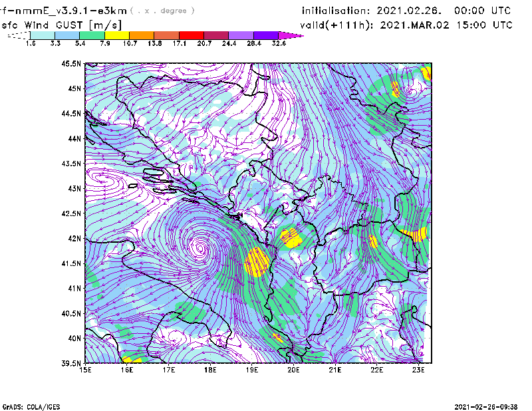The image size is (532, 411).
Task: Click the "22E" longitude label
Action: point(376,370)
